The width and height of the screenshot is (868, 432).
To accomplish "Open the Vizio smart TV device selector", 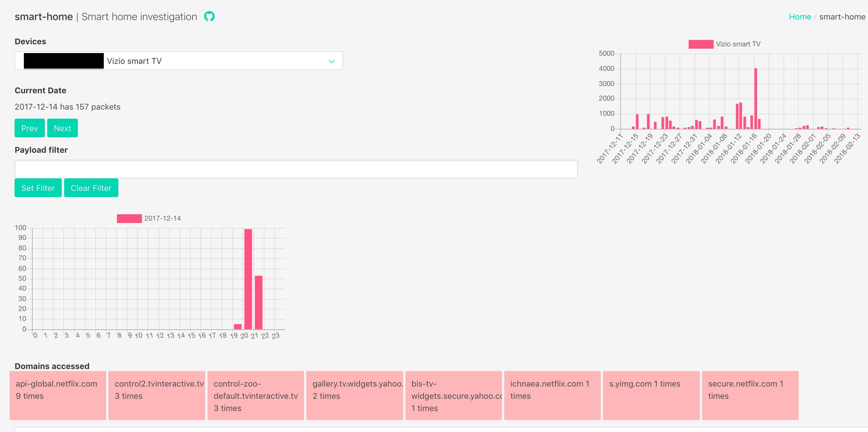I will point(179,61).
